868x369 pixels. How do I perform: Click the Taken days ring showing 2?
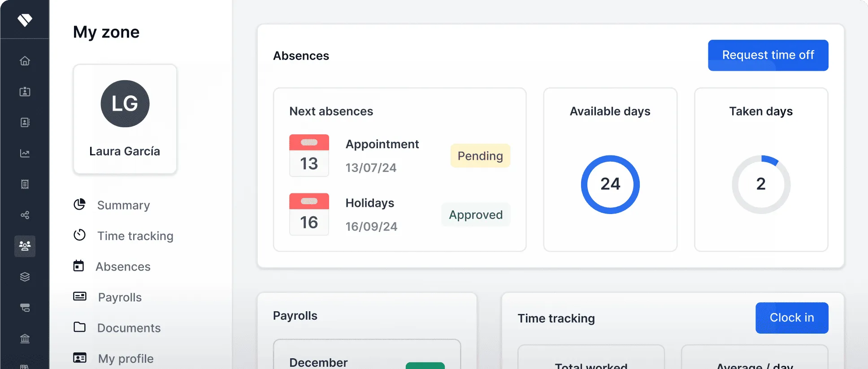click(x=761, y=184)
